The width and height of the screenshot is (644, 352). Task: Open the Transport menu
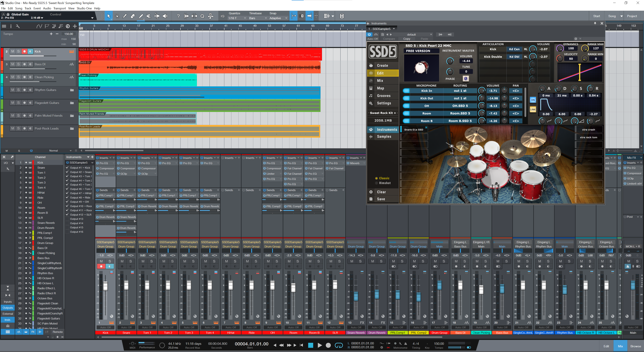point(60,8)
